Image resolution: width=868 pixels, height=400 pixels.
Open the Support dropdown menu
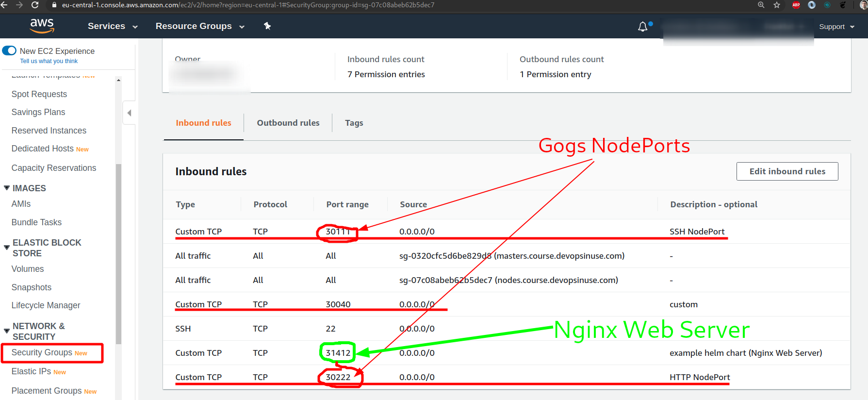[x=836, y=27]
